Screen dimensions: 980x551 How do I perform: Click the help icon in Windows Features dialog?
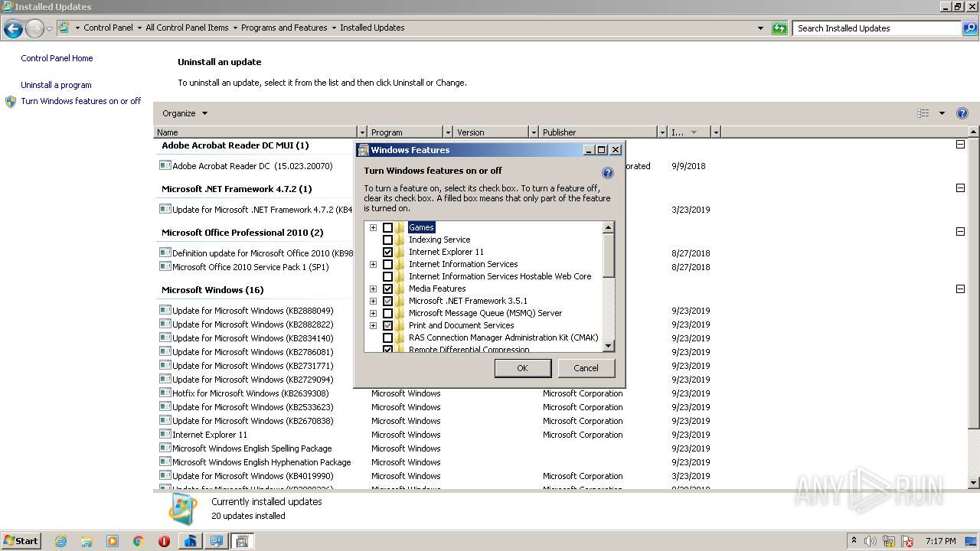click(x=608, y=173)
